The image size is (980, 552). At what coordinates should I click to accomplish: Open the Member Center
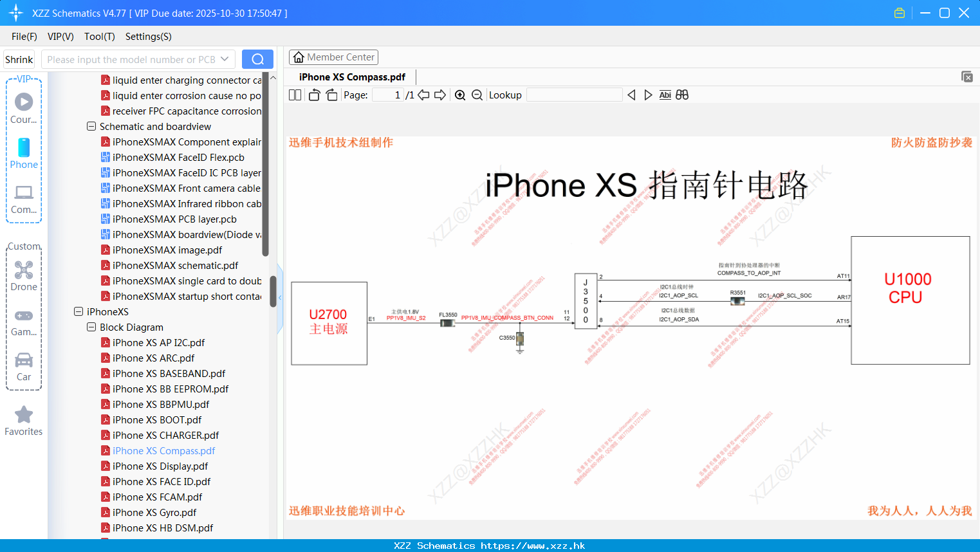tap(333, 57)
